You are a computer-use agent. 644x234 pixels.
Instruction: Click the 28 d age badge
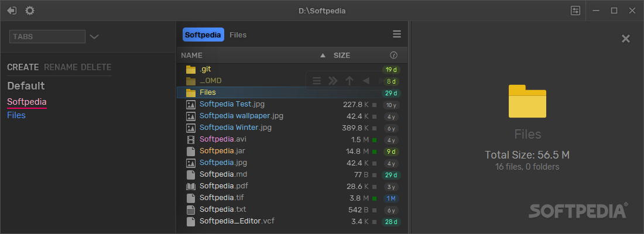(391, 222)
